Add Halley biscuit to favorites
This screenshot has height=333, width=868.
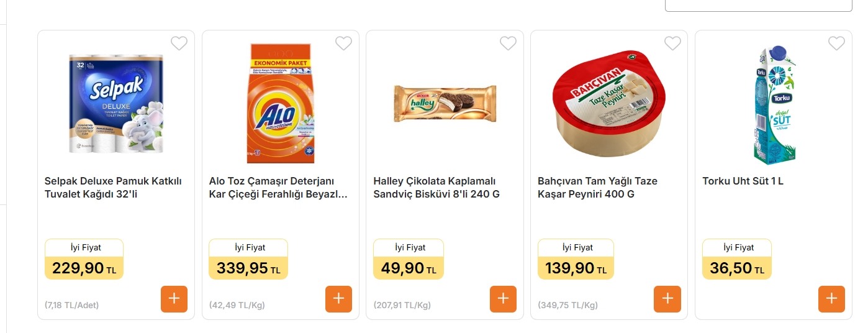pyautogui.click(x=508, y=43)
